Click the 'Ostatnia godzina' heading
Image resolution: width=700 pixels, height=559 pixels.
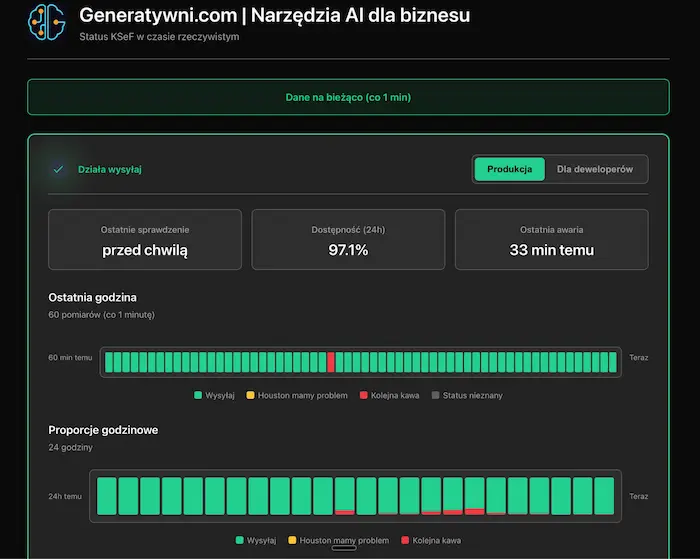click(92, 297)
